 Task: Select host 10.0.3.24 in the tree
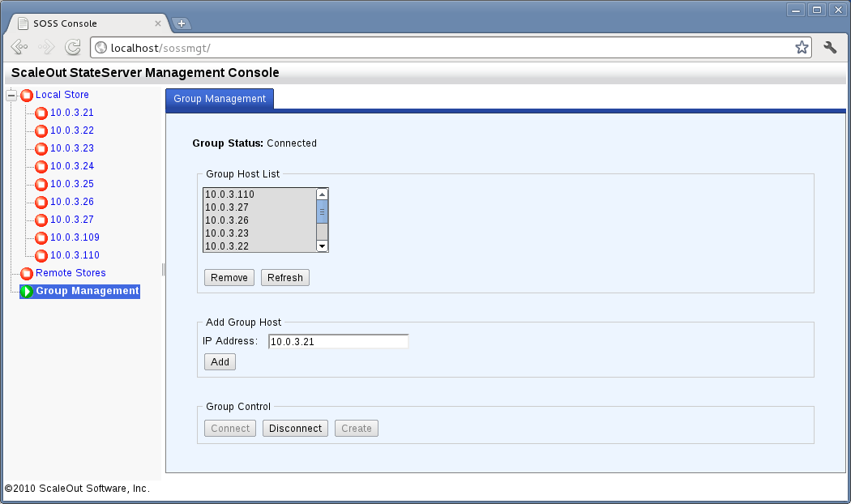71,166
